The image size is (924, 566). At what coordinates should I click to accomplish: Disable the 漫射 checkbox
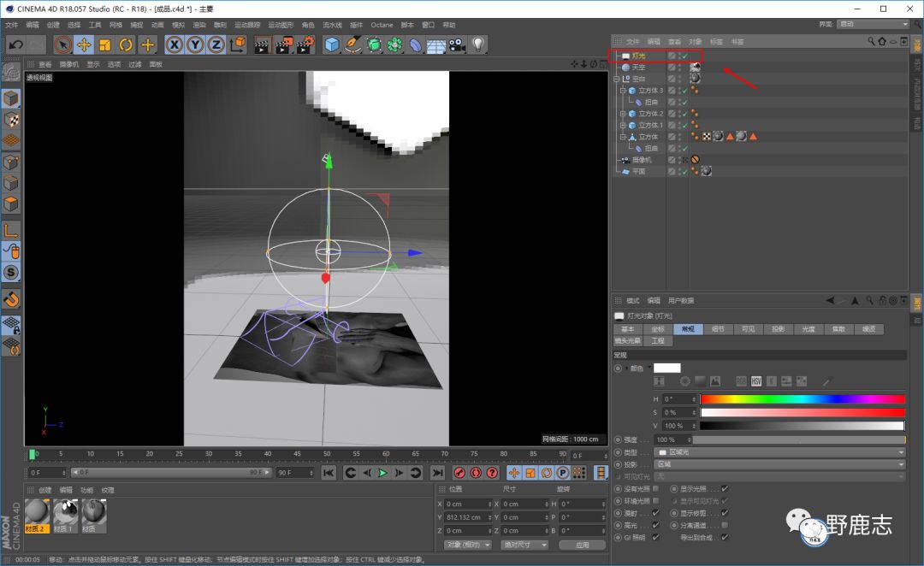[655, 513]
